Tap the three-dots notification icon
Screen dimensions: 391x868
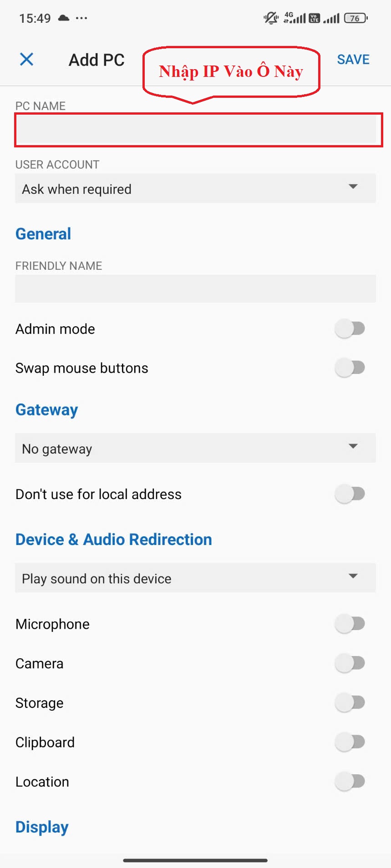[81, 18]
